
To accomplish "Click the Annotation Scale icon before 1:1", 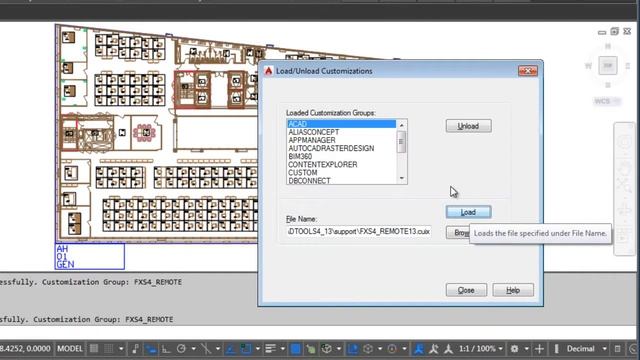I will click(x=449, y=349).
